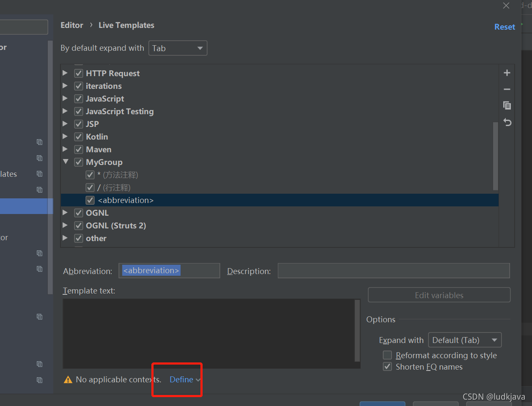
Task: Disable the Kotlin templates group checkbox
Action: [x=79, y=137]
